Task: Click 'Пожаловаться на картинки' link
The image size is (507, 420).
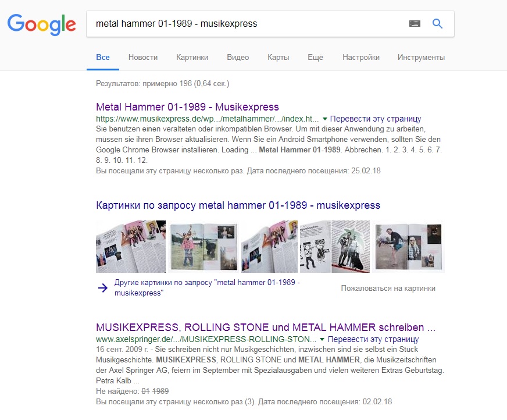Action: point(388,288)
